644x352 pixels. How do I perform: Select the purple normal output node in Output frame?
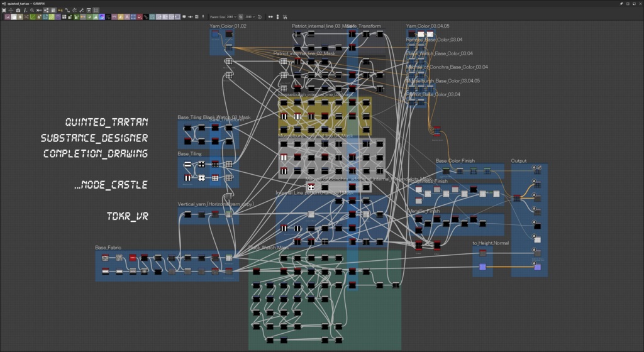coord(537,267)
